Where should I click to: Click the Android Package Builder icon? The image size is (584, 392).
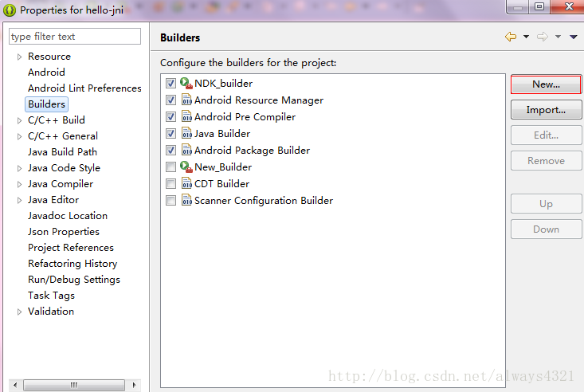pos(186,150)
